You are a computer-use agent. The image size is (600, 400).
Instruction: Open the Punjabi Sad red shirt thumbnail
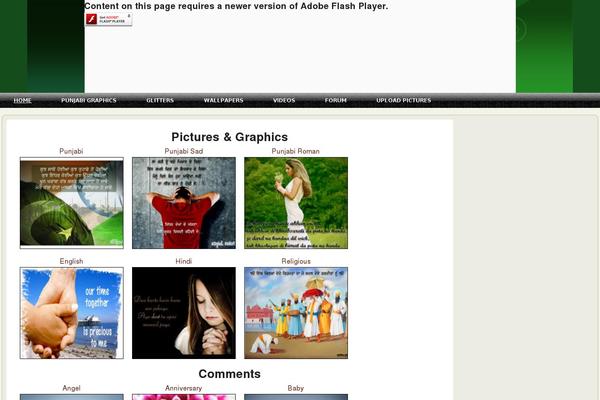click(x=184, y=203)
